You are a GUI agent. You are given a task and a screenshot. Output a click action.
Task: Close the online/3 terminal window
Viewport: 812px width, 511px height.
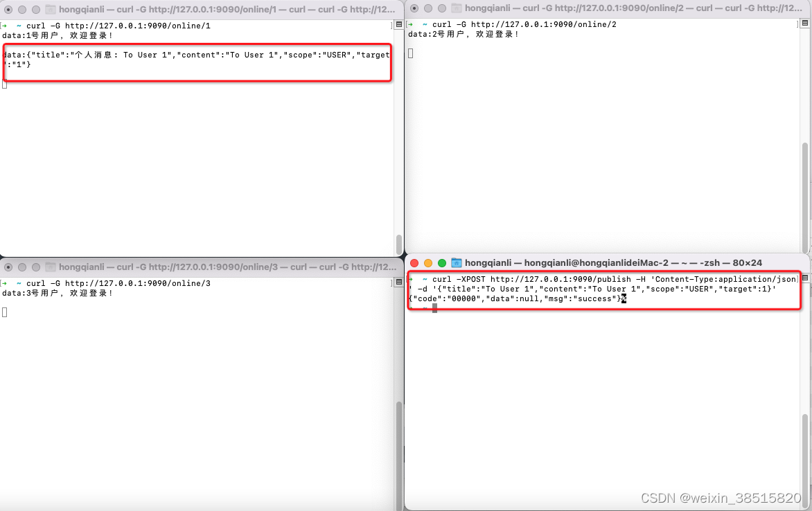pos(8,267)
